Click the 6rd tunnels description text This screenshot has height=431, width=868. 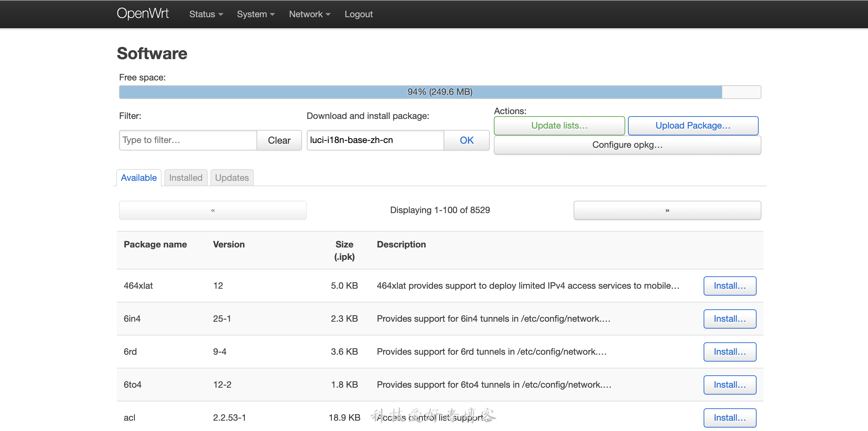coord(491,352)
